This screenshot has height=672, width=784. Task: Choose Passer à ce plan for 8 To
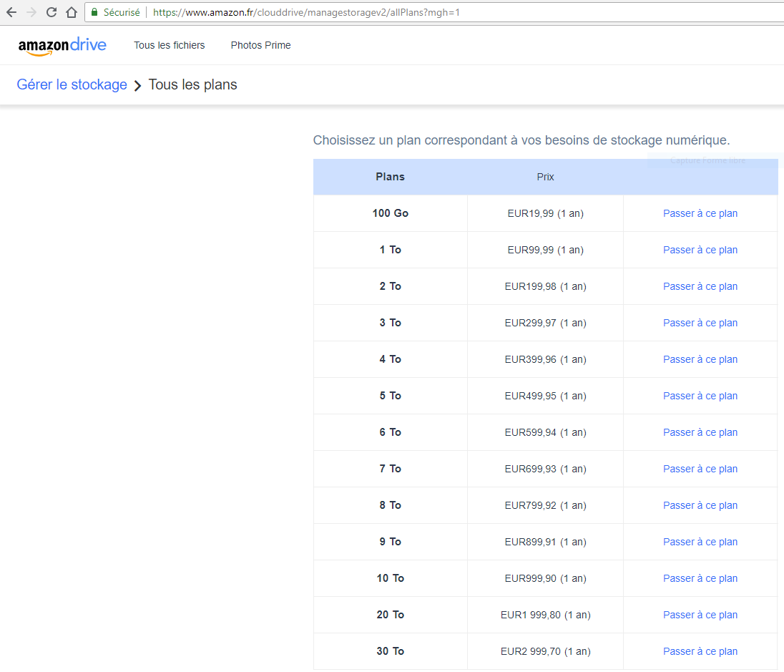click(700, 505)
